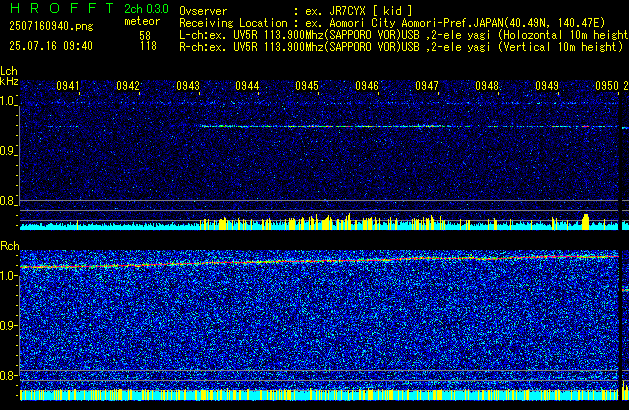Click the meteor count 118
Image resolution: width=629 pixels, height=410 pixels.
(x=148, y=46)
